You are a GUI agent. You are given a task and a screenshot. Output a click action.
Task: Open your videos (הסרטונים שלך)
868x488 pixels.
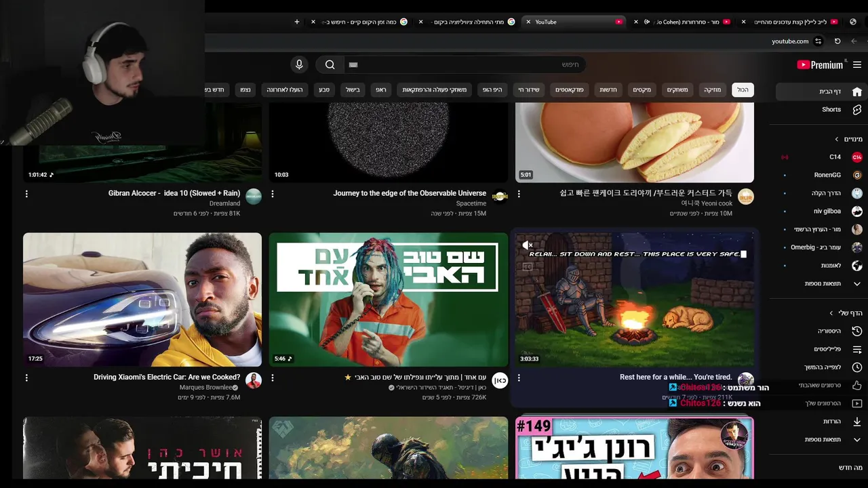coord(821,403)
